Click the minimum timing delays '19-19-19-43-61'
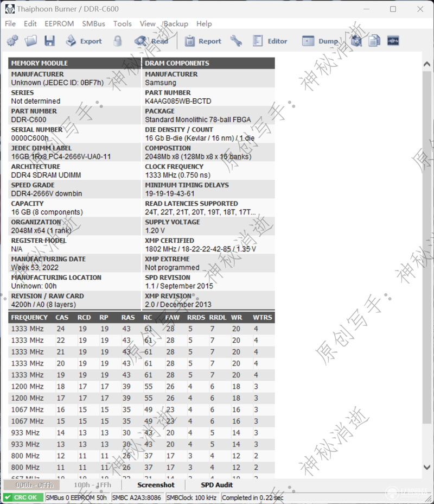This screenshot has width=434, height=504. click(x=169, y=193)
